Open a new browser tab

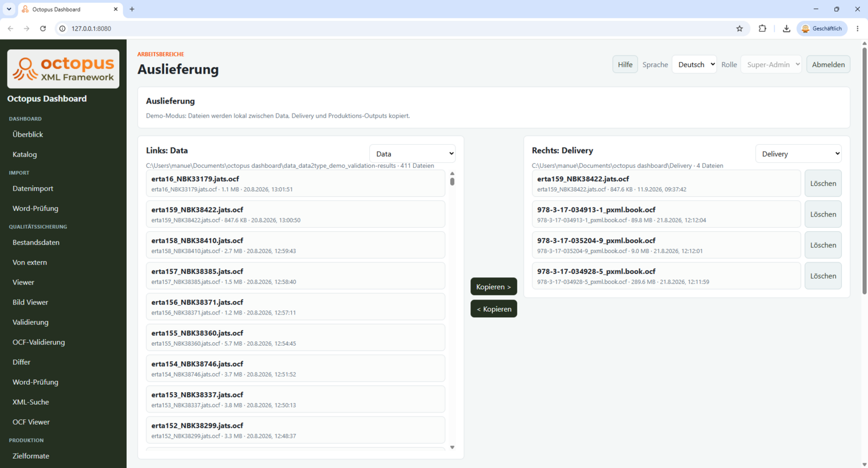132,9
